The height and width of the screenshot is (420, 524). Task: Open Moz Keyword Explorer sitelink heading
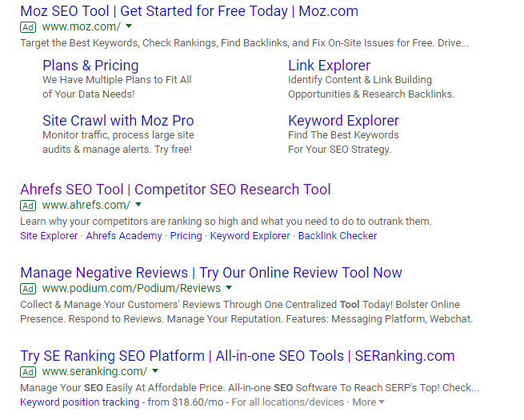pyautogui.click(x=343, y=121)
